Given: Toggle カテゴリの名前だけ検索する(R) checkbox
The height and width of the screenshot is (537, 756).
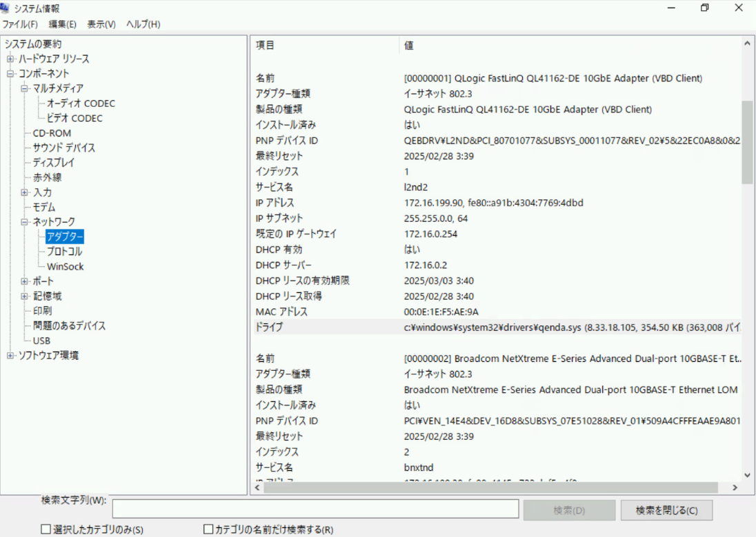Looking at the screenshot, I should pos(208,529).
